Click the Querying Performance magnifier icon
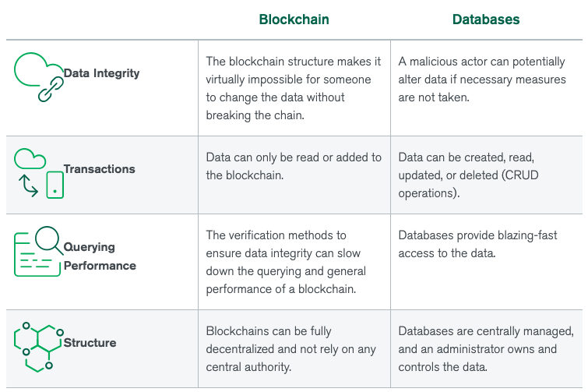Image resolution: width=588 pixels, height=392 pixels. click(x=39, y=251)
